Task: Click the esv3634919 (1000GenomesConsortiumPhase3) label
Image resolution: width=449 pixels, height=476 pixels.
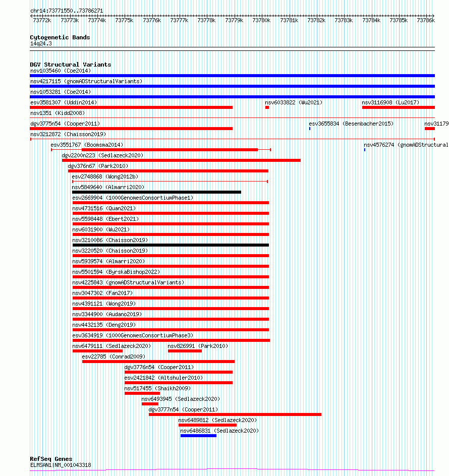Action: point(133,335)
